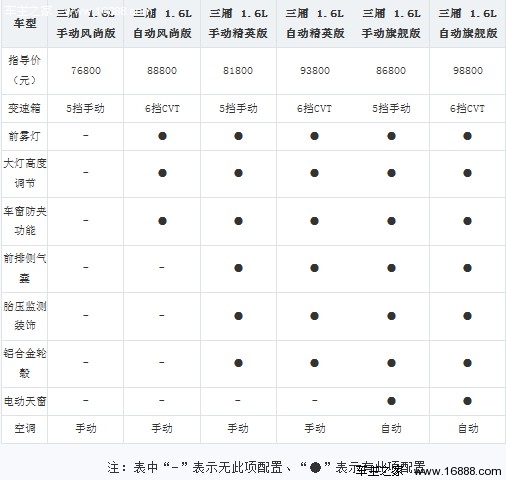Click the 电动天窗 dash for 自动精英版
The width and height of the screenshot is (506, 480).
click(315, 400)
